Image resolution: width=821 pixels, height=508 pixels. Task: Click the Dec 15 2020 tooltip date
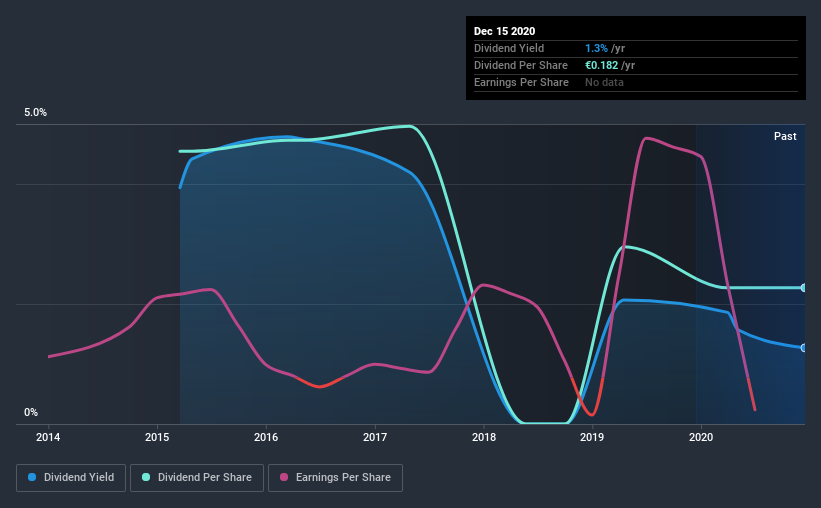pos(504,31)
